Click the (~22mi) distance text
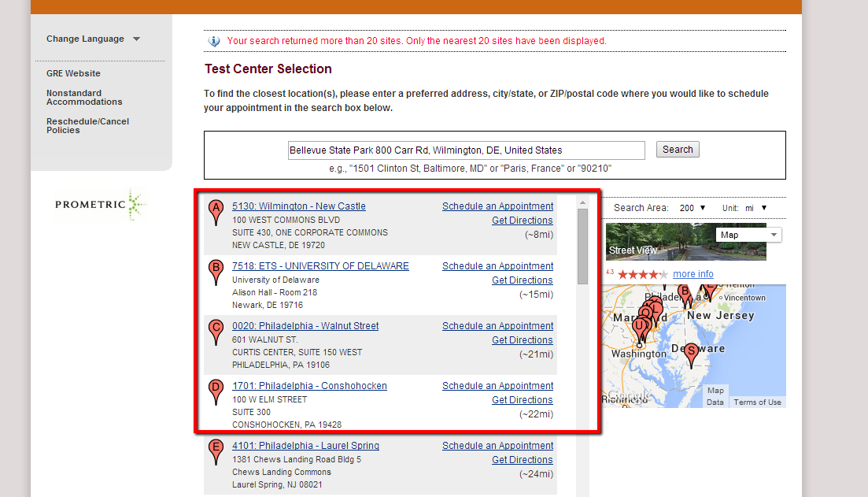 point(536,414)
